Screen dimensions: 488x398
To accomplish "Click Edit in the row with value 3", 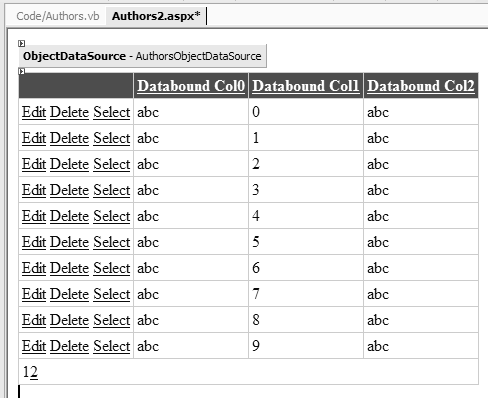I will pos(34,190).
